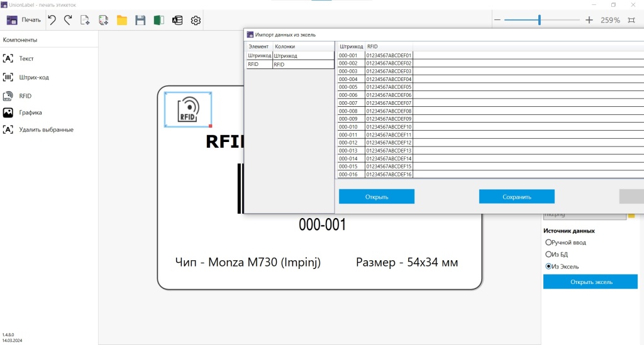Viewport: 644px width, 345px height.
Task: Select data cell 000-003
Action: (x=351, y=71)
